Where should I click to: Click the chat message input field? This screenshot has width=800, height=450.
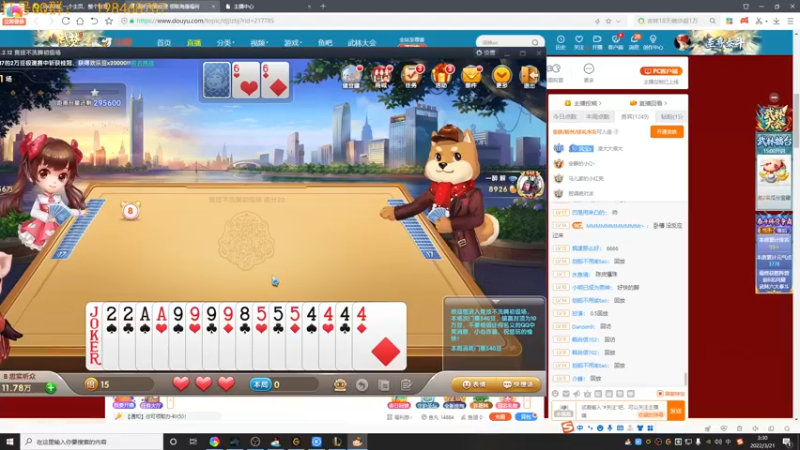pos(621,411)
